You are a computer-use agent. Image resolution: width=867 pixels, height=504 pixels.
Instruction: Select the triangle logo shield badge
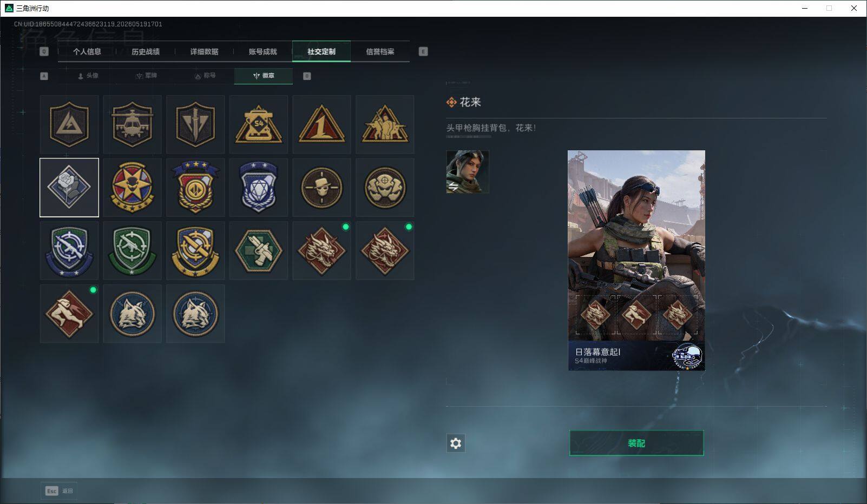pyautogui.click(x=69, y=124)
